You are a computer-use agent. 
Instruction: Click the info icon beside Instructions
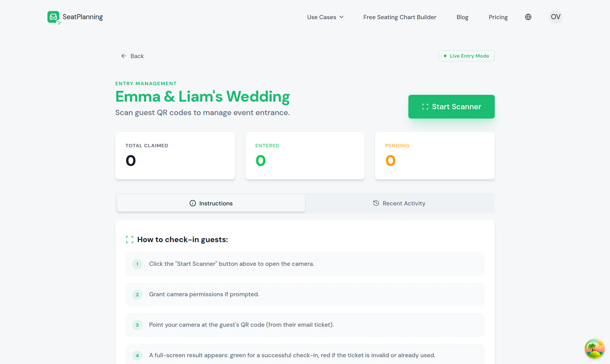click(x=193, y=203)
